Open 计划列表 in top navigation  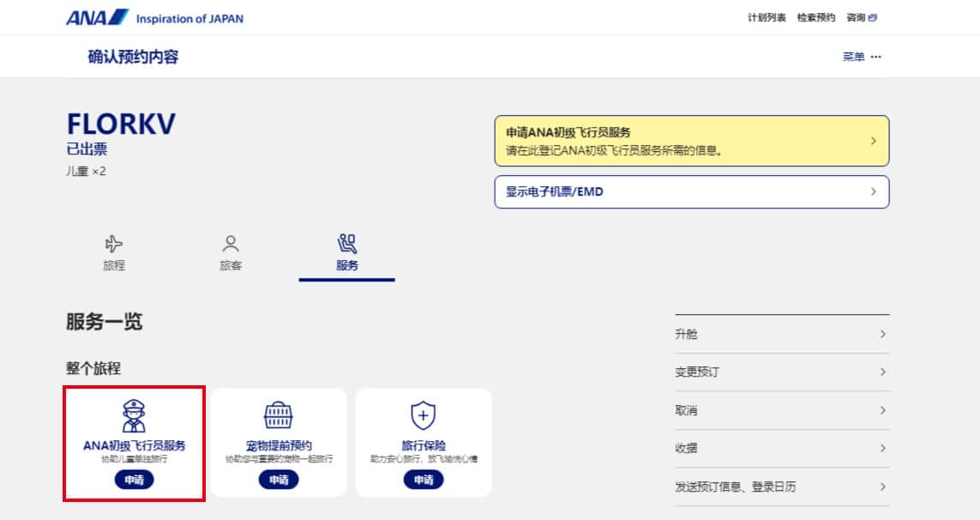(x=767, y=18)
